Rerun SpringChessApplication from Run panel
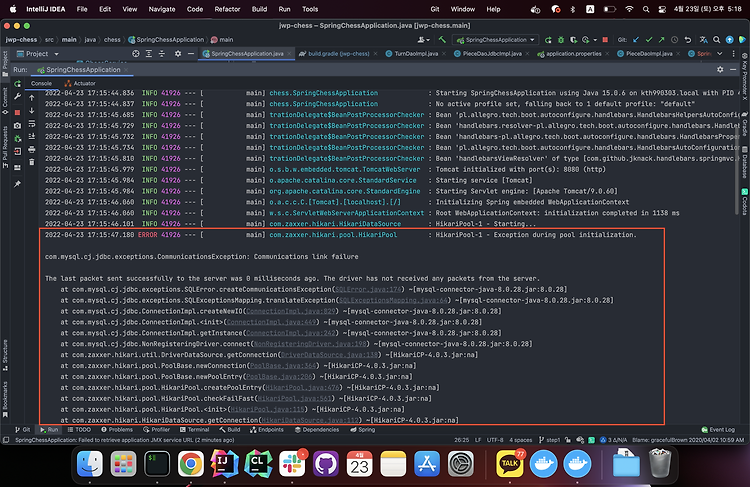The height and width of the screenshot is (487, 750). click(18, 84)
